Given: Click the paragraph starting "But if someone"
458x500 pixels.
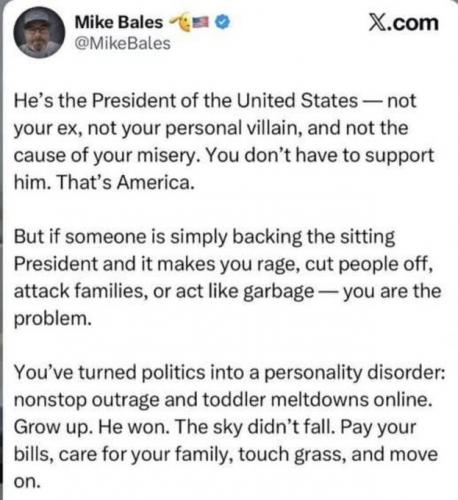Looking at the screenshot, I should pyautogui.click(x=227, y=278).
